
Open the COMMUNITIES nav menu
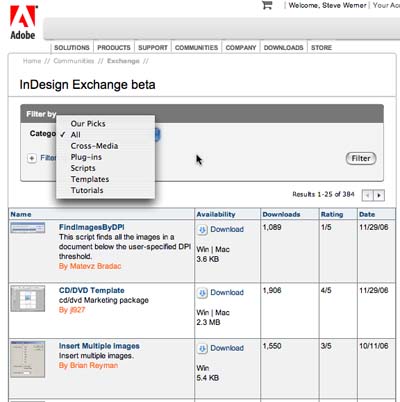click(196, 48)
